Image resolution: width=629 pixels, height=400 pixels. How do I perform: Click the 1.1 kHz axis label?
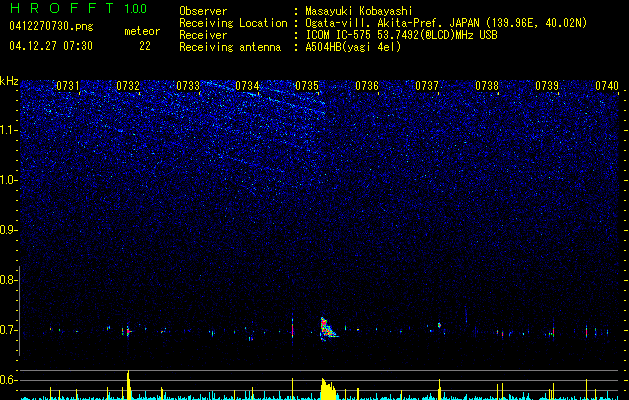(8, 130)
